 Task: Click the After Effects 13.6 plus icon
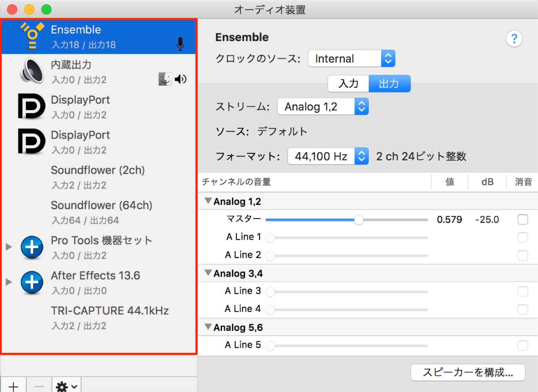(x=32, y=282)
